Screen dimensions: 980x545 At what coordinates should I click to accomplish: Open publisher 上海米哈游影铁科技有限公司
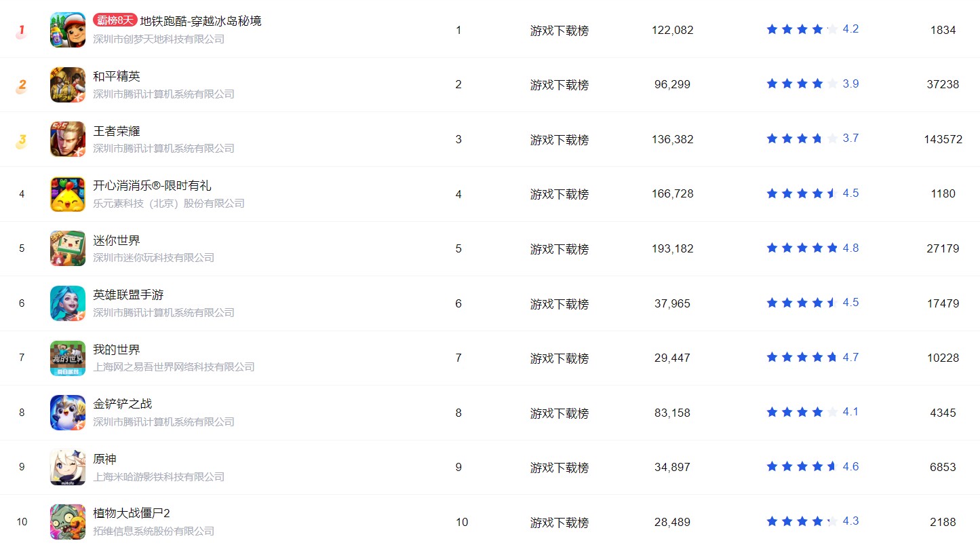[159, 476]
